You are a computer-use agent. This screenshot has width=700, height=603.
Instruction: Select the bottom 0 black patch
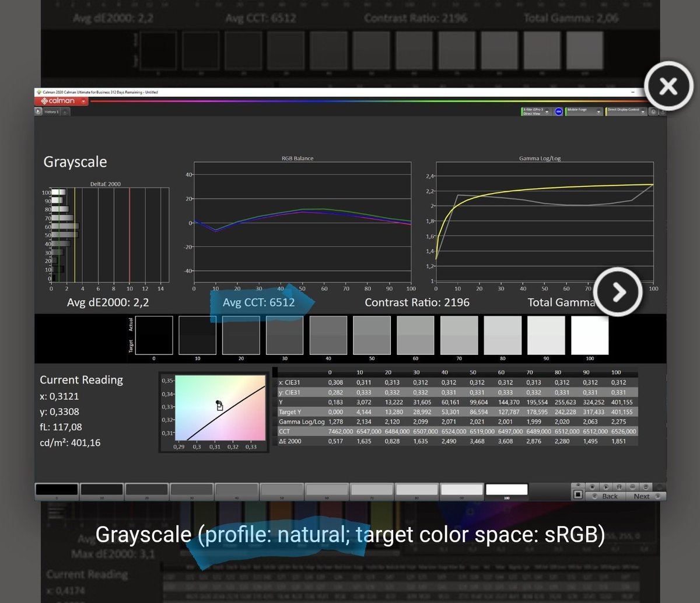(57, 492)
